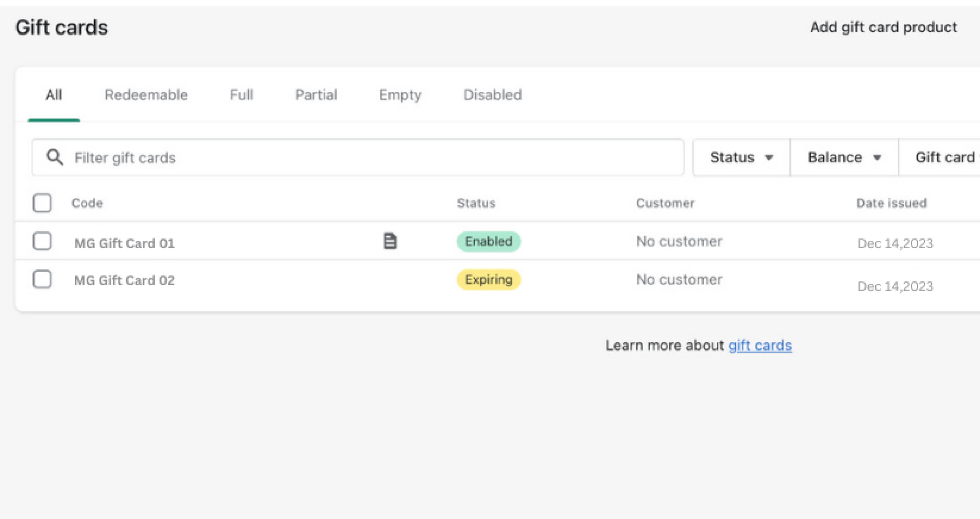Click No customer in MG Gift Card 01 row

[x=679, y=241]
